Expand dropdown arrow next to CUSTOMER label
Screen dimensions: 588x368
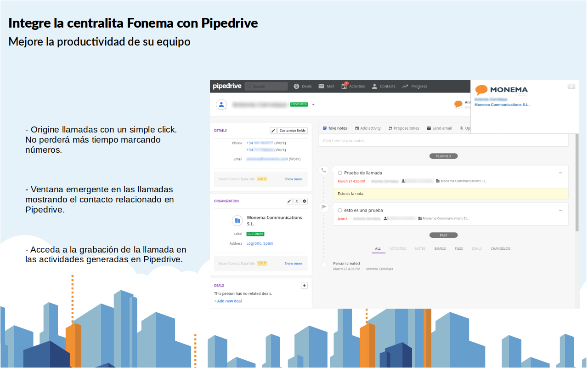313,104
